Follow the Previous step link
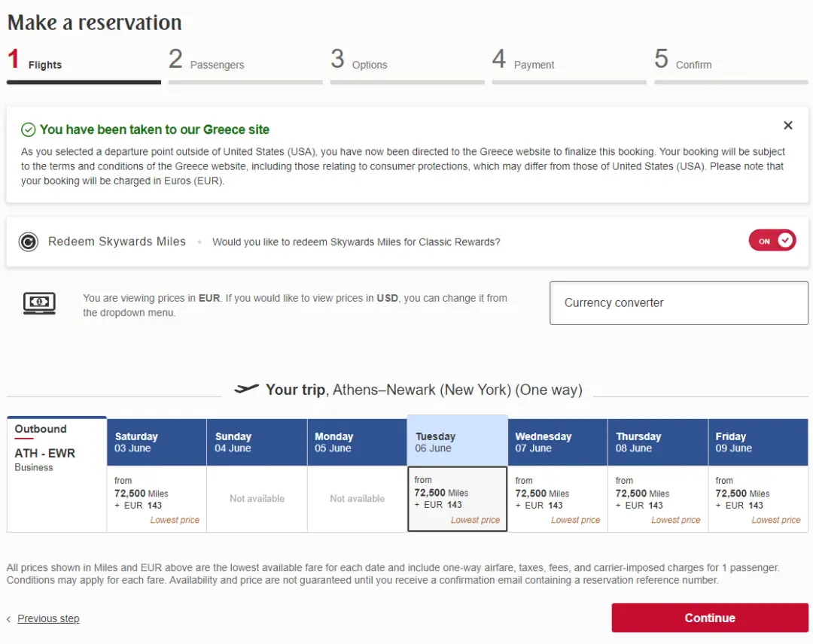Viewport: 813px width, 644px height. 48,618
